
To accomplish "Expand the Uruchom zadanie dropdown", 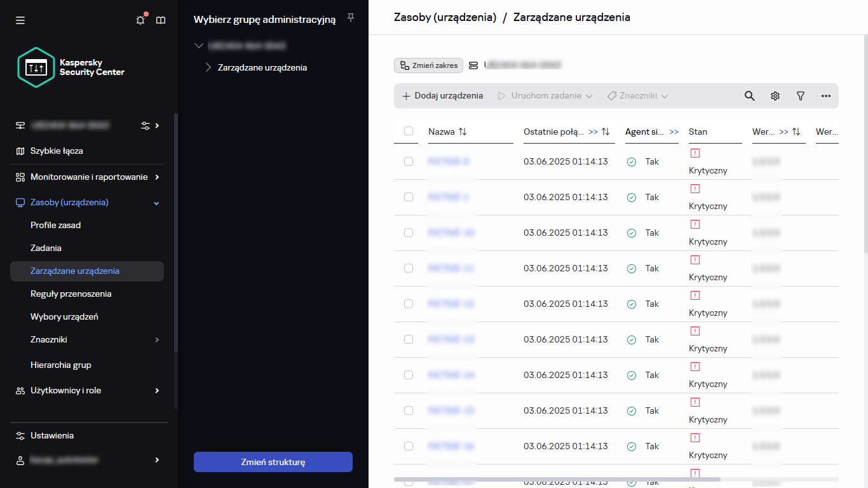I will click(x=546, y=96).
